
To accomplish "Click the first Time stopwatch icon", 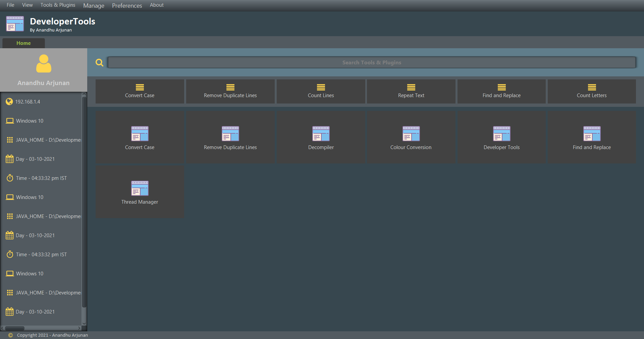I will (10, 178).
